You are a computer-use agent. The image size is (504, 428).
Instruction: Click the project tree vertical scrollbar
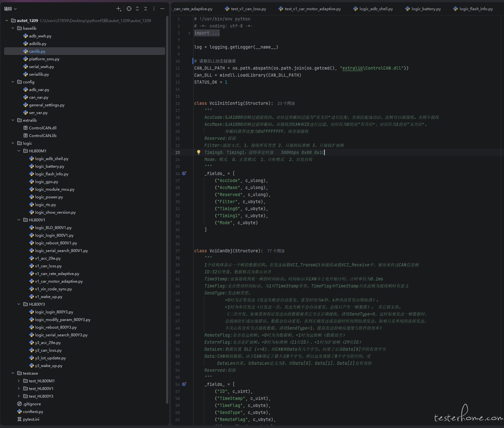click(167, 208)
